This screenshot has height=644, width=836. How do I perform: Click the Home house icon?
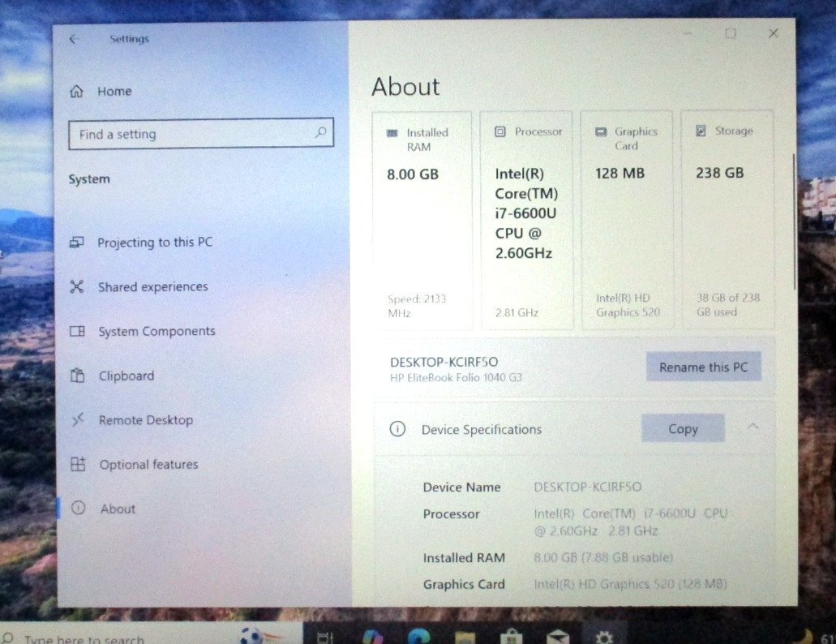[76, 91]
